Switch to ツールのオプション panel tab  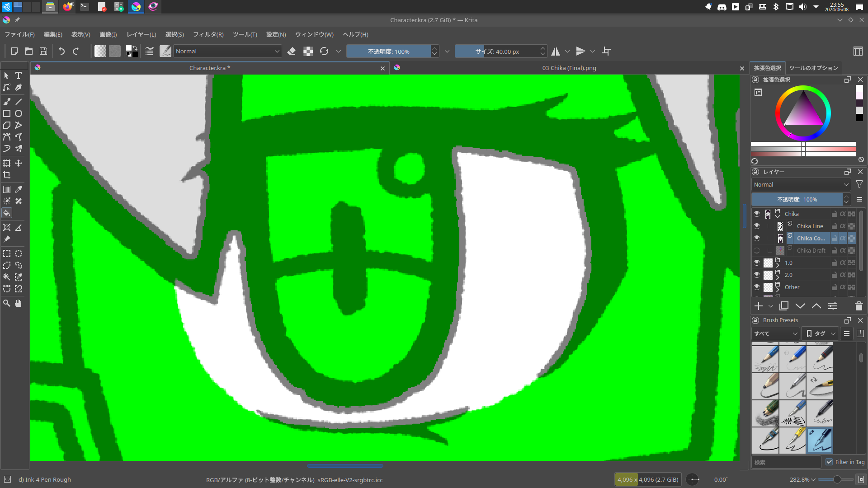(813, 68)
